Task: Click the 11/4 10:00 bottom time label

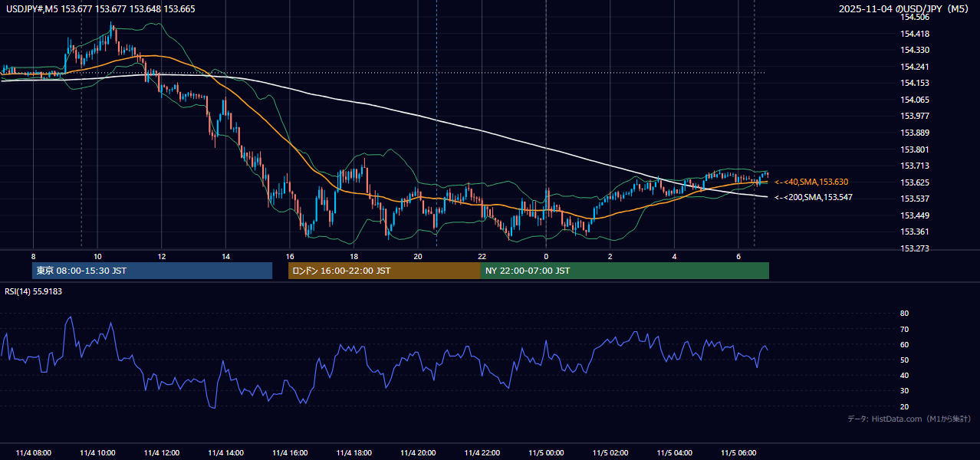Action: pos(97,453)
